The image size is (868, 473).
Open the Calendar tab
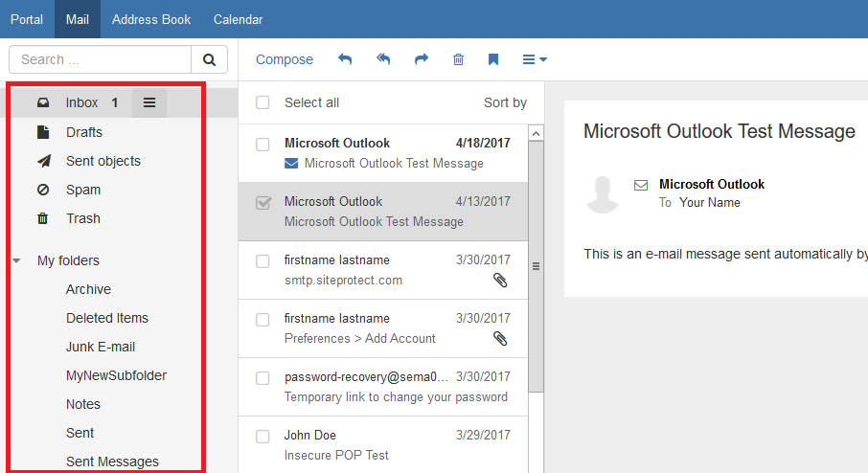[x=238, y=19]
